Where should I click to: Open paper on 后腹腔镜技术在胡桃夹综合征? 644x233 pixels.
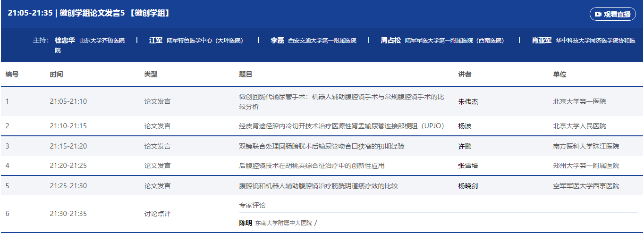(x=312, y=166)
